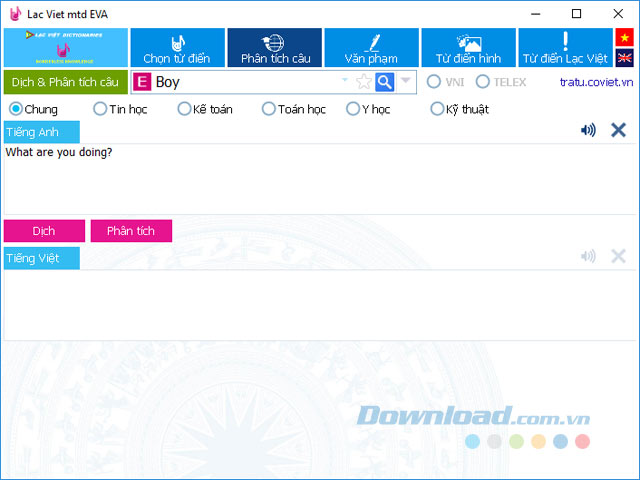The width and height of the screenshot is (640, 480).
Task: Open Từ điển hình picture dictionary
Action: 469,47
